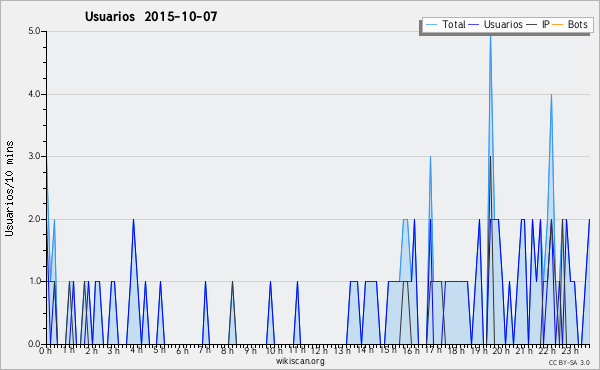Click the orange Bots legend line

coord(558,25)
